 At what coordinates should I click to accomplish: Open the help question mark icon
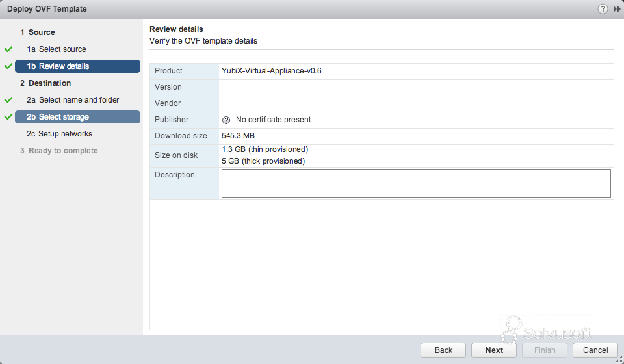[x=603, y=8]
